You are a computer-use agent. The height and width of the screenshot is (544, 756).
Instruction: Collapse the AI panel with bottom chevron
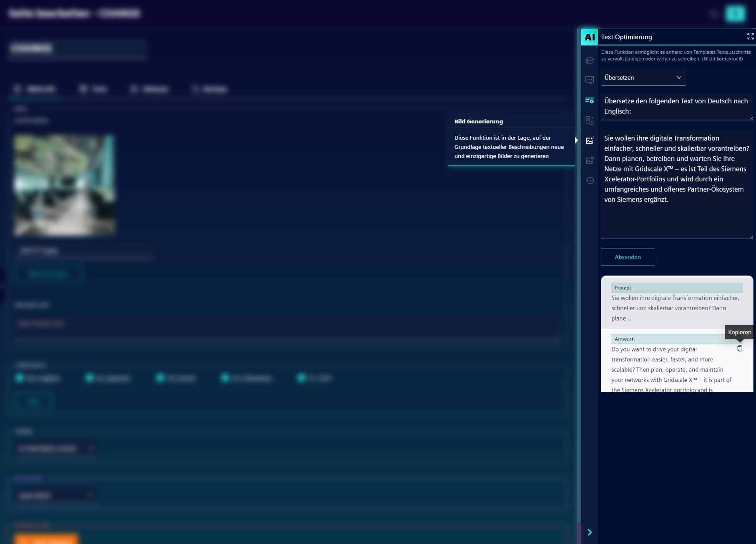coord(589,532)
